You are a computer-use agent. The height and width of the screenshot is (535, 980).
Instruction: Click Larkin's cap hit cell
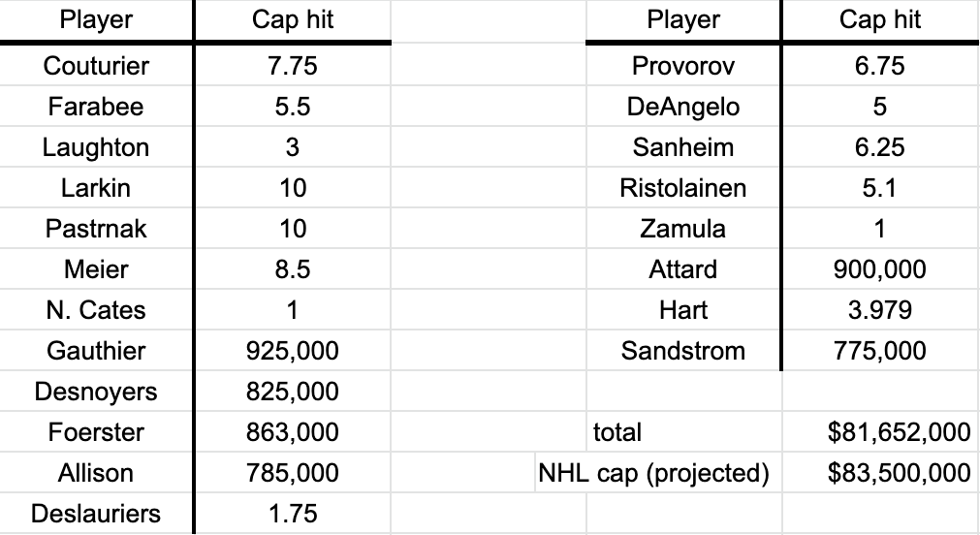point(292,188)
